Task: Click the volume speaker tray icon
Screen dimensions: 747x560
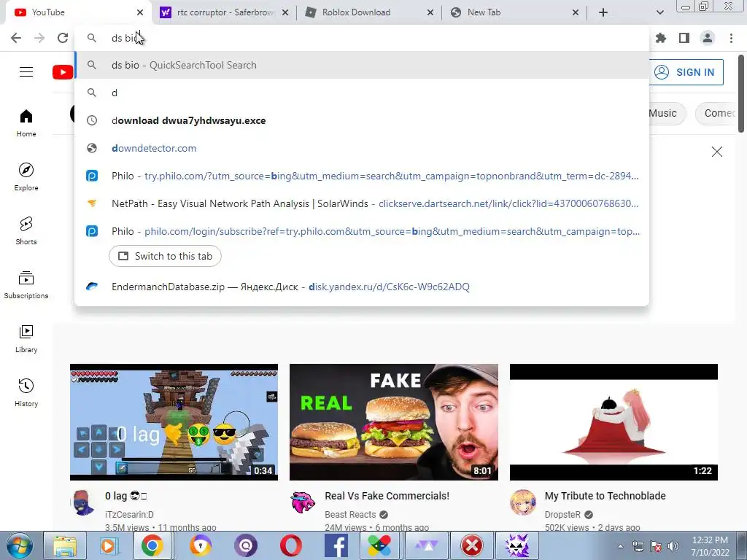Action: pyautogui.click(x=673, y=546)
